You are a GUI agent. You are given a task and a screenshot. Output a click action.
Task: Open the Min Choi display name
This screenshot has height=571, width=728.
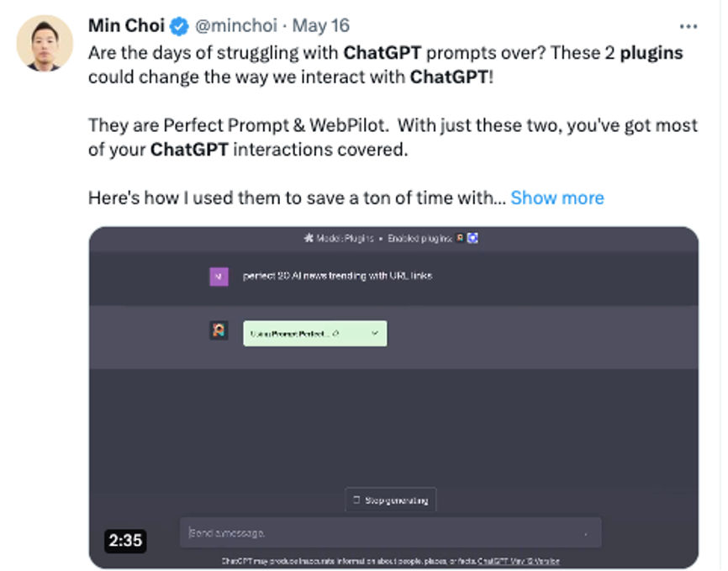[125, 26]
